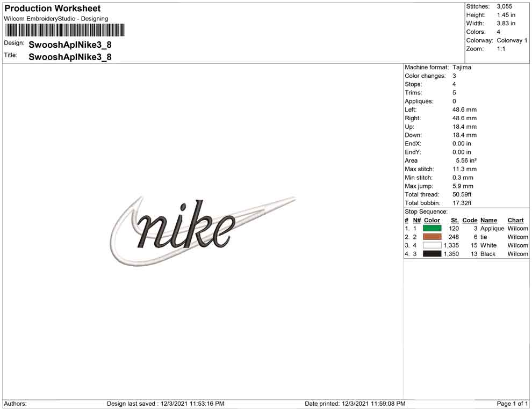Click the Color column header
532x409 pixels.
click(432, 220)
